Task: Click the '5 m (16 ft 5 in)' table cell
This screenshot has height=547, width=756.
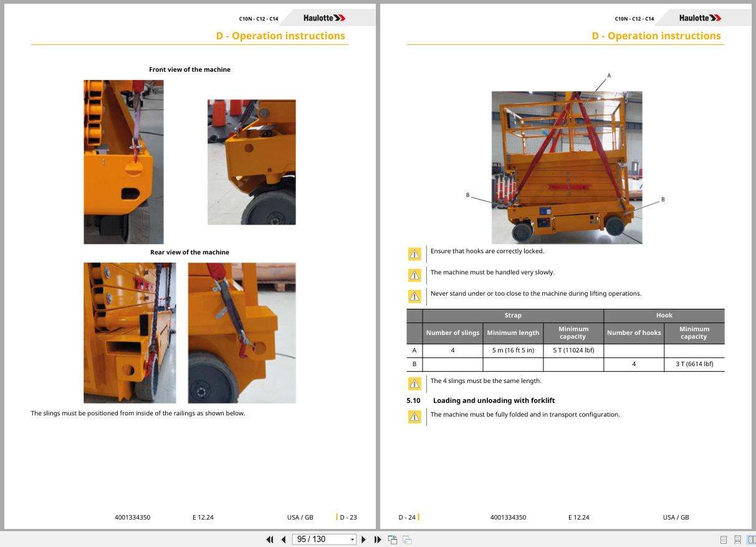Action: [513, 350]
